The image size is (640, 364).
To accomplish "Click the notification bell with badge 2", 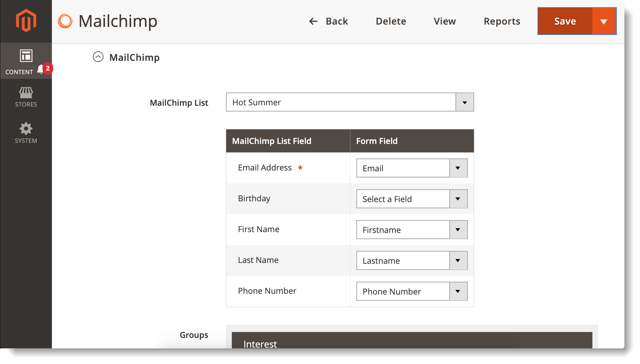I will click(44, 69).
